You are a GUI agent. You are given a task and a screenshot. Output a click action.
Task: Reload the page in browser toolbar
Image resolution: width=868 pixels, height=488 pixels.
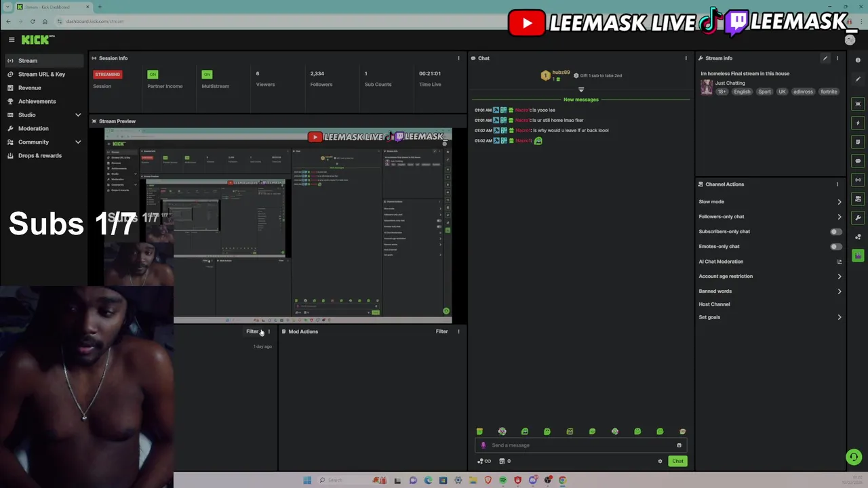click(x=33, y=21)
